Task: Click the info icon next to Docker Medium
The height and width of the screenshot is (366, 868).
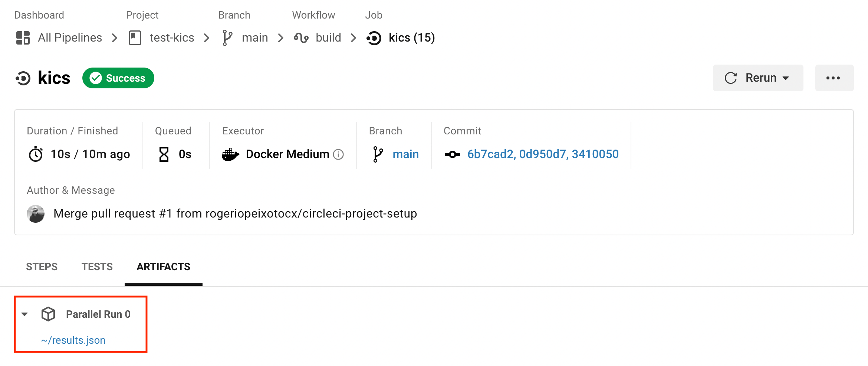Action: [x=338, y=154]
